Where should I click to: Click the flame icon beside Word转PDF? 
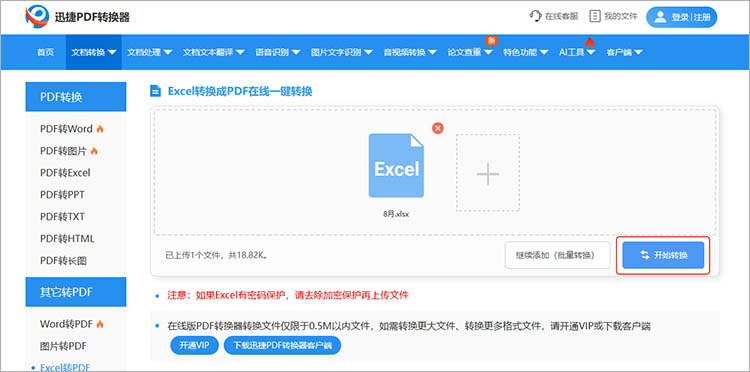(x=100, y=324)
